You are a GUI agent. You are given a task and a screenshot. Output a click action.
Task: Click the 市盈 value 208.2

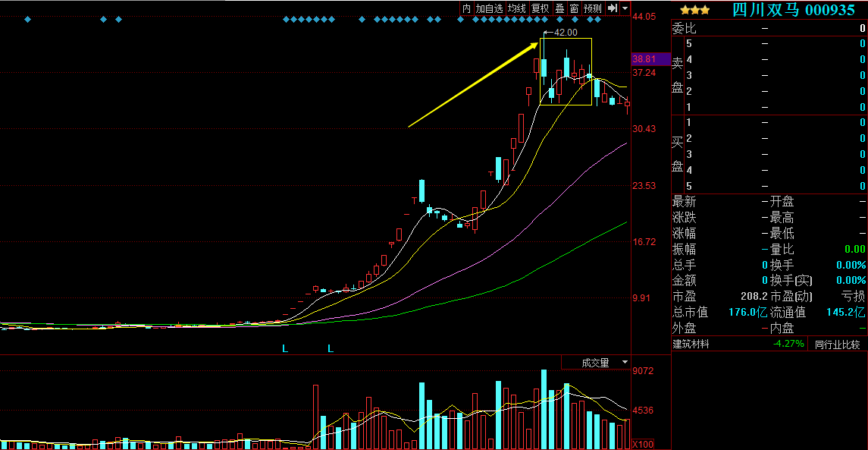tap(754, 297)
